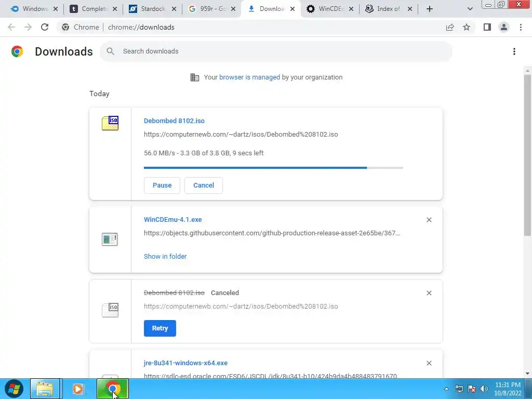This screenshot has width=532, height=399.
Task: Remove canceled Debombed 8102.iso entry
Action: (429, 293)
